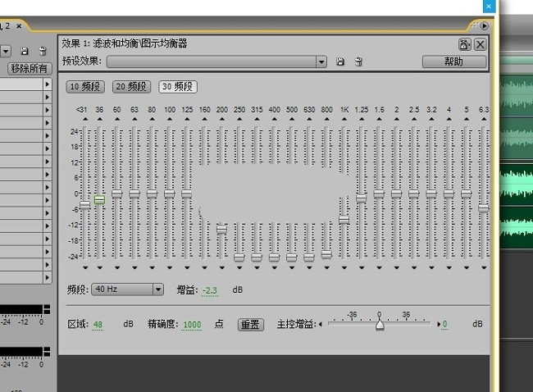
Task: Click down arrow below the 630 band
Action: pos(309,268)
